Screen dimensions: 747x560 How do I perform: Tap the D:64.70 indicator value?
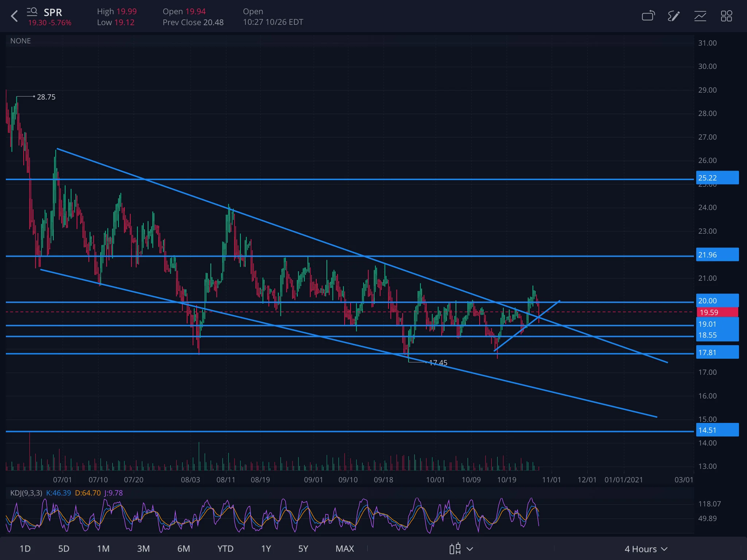(x=88, y=493)
